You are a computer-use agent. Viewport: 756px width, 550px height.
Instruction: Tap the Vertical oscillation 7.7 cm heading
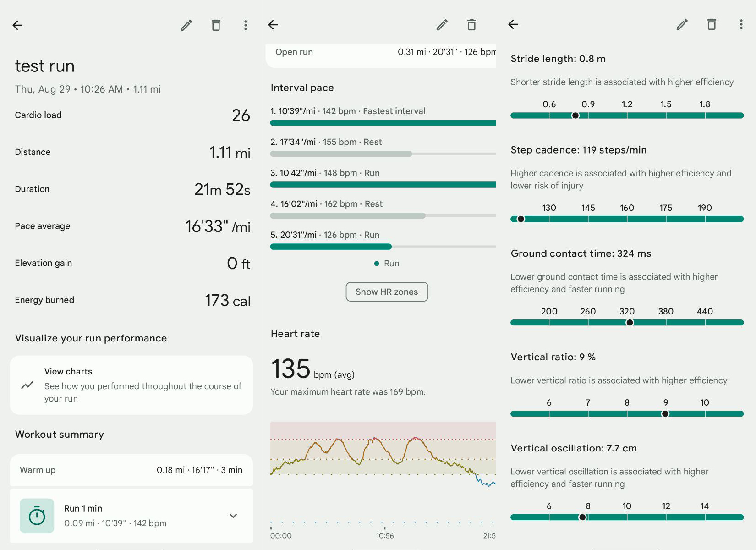point(574,448)
